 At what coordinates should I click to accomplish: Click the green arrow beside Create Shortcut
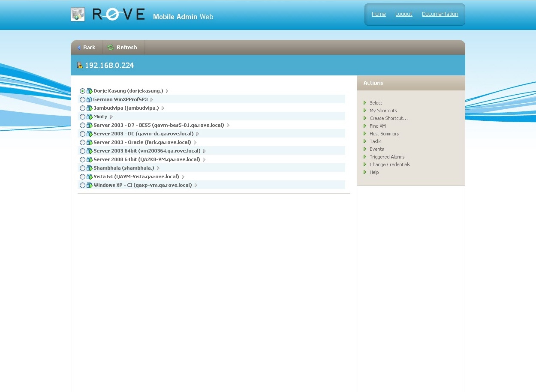(365, 118)
